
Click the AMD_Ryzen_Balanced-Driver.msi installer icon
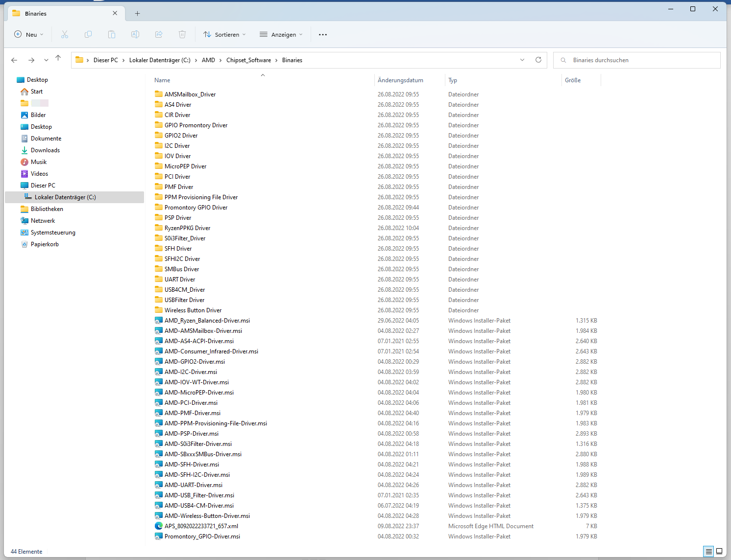pos(159,321)
